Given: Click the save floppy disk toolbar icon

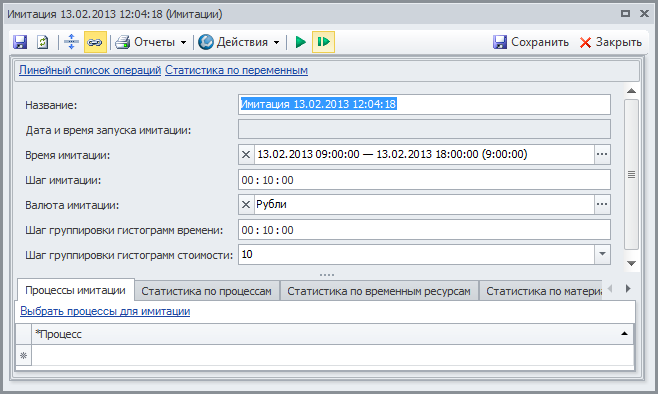Looking at the screenshot, I should 20,42.
